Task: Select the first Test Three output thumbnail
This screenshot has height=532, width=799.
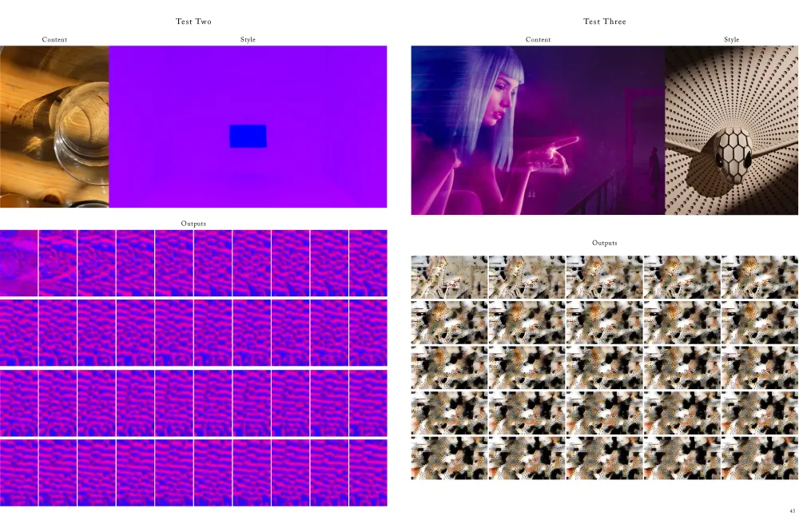Action: tap(449, 277)
